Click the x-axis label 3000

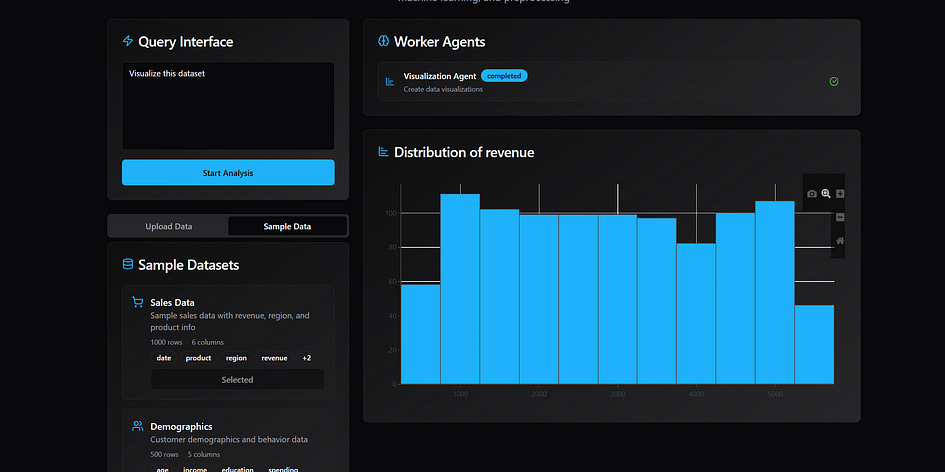coord(618,394)
